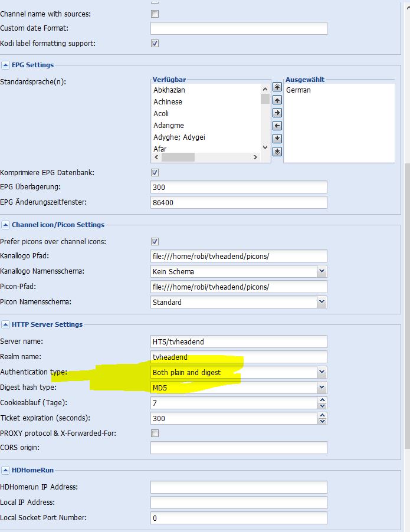Enable PROXY protocol & X-Forwarded-For checkbox
This screenshot has height=532, width=410.
click(155, 434)
